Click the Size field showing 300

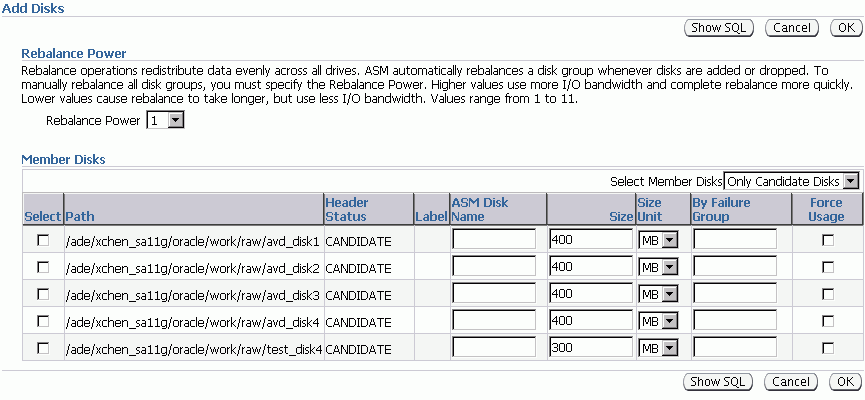click(x=591, y=348)
